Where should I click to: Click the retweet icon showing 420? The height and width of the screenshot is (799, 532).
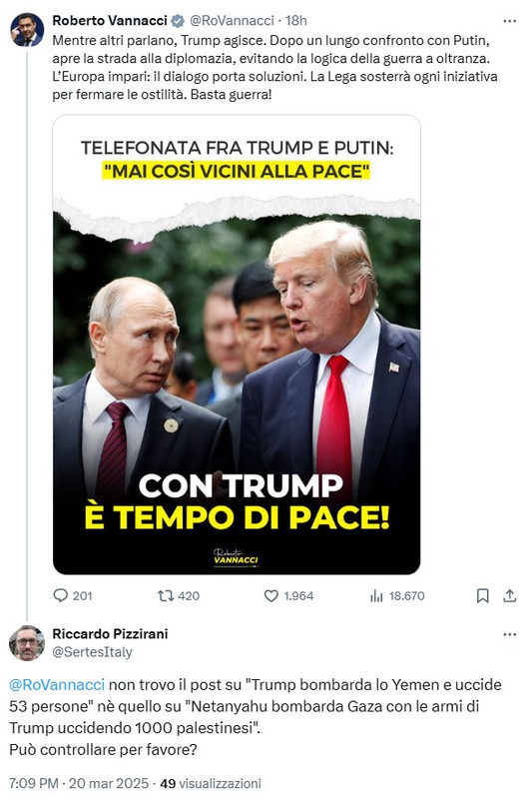pyautogui.click(x=166, y=595)
